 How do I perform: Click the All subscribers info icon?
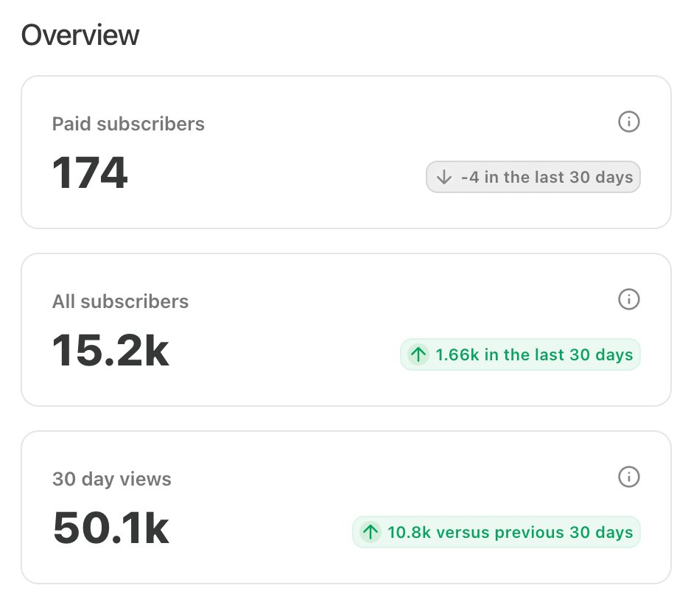pos(628,299)
